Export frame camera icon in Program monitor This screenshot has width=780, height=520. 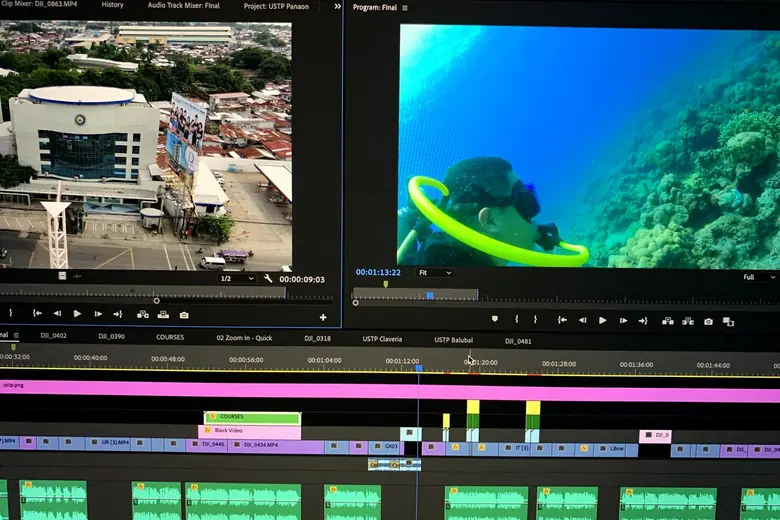pyautogui.click(x=708, y=322)
